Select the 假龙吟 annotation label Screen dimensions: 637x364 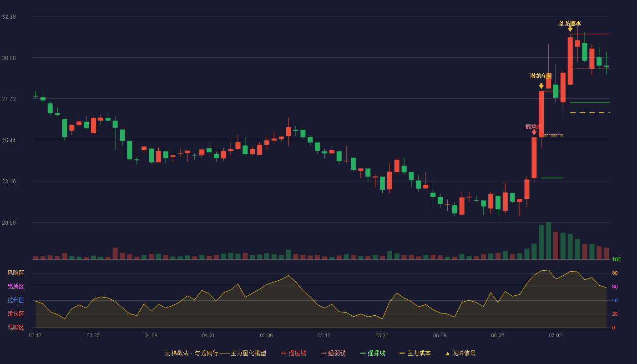534,127
